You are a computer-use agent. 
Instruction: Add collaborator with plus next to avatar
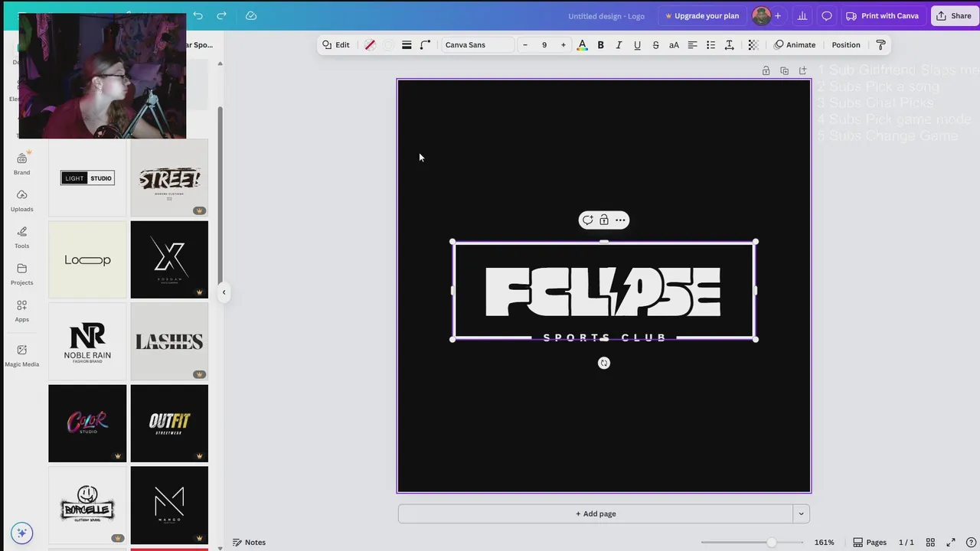tap(777, 15)
